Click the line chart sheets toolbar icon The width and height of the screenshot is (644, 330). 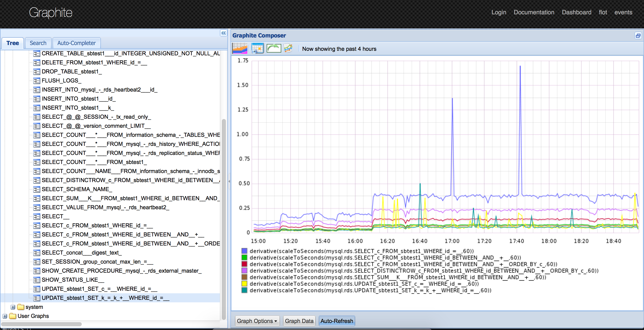coord(288,48)
